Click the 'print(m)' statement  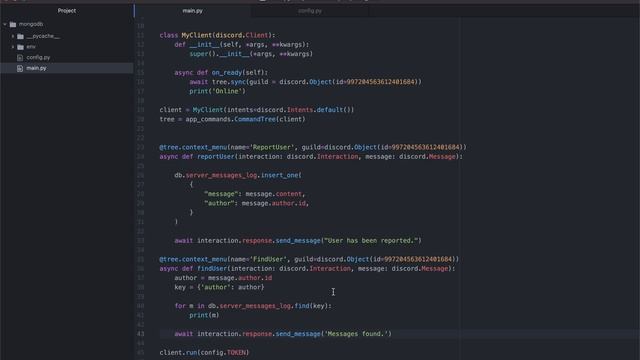click(204, 316)
